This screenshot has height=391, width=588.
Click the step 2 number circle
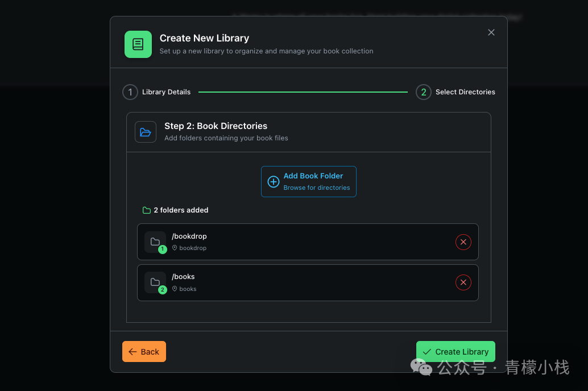[x=424, y=92]
